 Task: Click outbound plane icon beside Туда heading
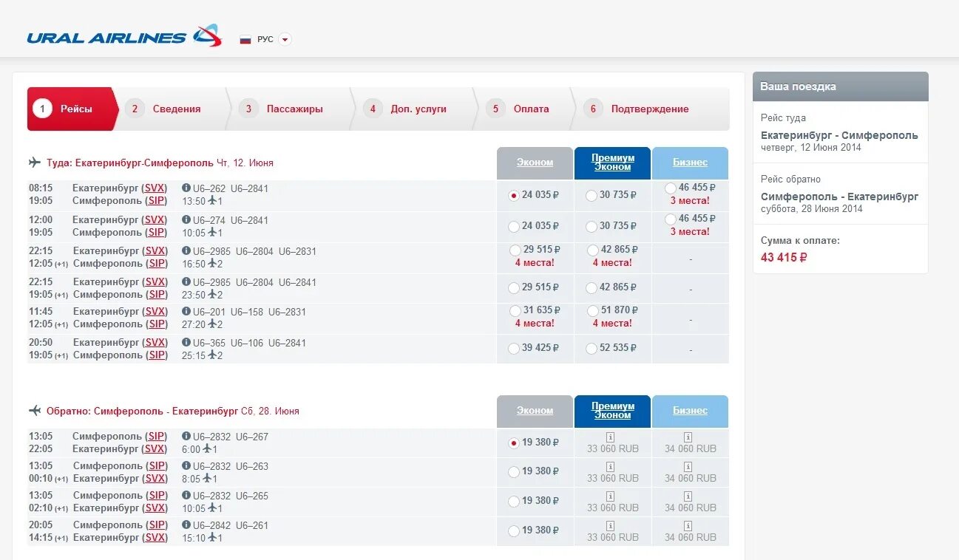34,163
